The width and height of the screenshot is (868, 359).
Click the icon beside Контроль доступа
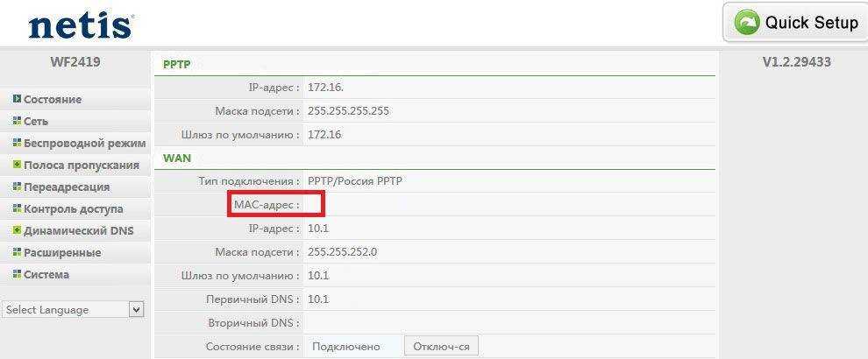(17, 208)
